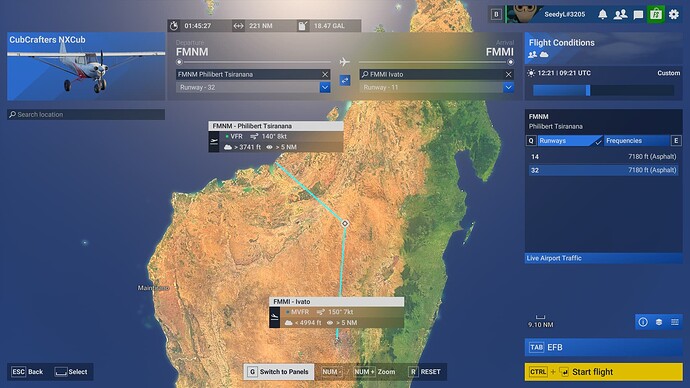Open the marketplace shopping bag icon

[656, 15]
